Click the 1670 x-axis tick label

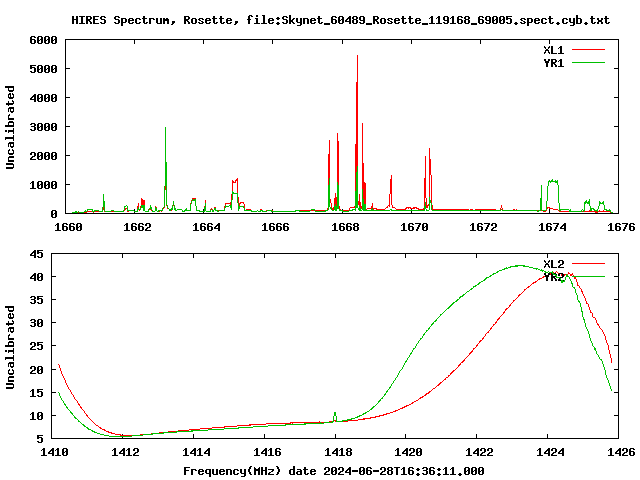point(414,227)
